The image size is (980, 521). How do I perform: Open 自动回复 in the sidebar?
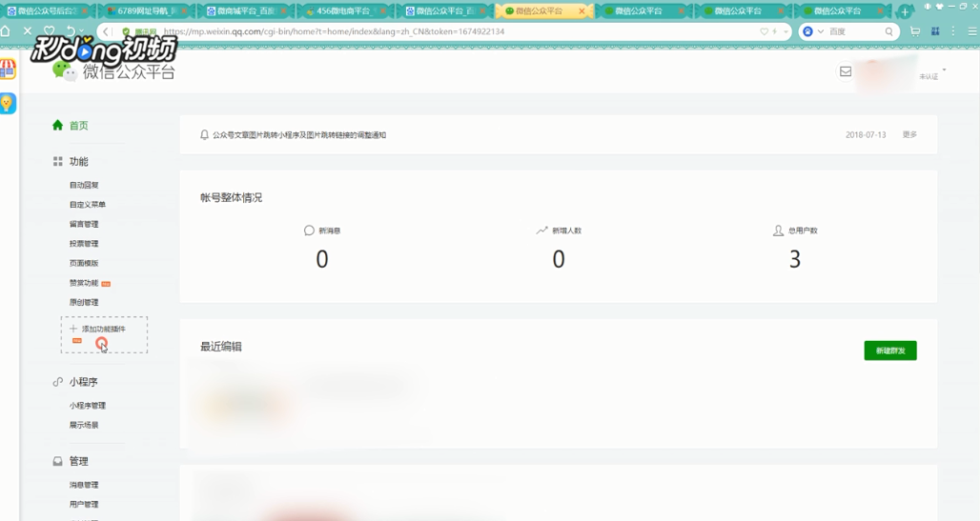[x=84, y=185]
